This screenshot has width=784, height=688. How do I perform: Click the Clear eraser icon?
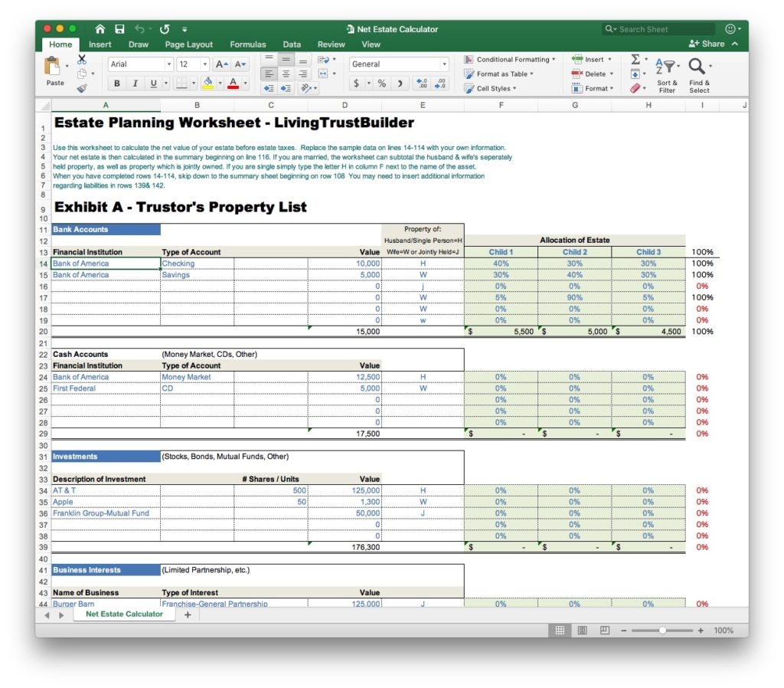tap(636, 88)
